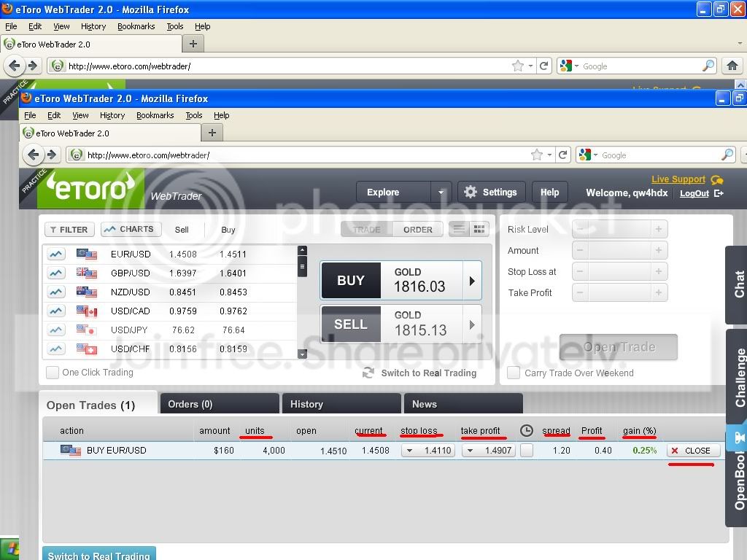This screenshot has width=747, height=560.
Task: Decrease Amount with minus button
Action: tap(580, 251)
